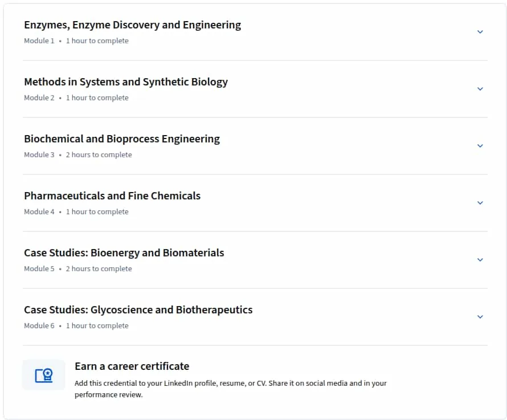Click the Module 6 duration text
This screenshot has height=420, width=507.
pyautogui.click(x=97, y=325)
